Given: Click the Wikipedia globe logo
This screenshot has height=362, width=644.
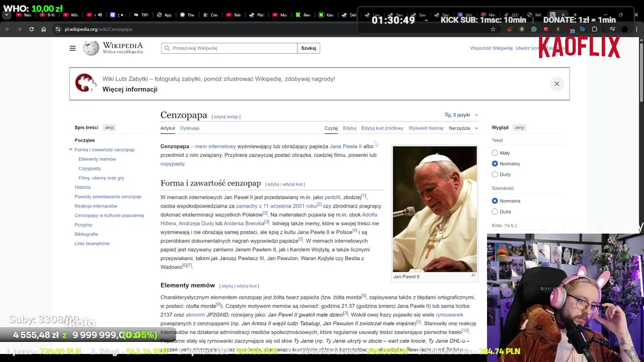Looking at the screenshot, I should [91, 48].
